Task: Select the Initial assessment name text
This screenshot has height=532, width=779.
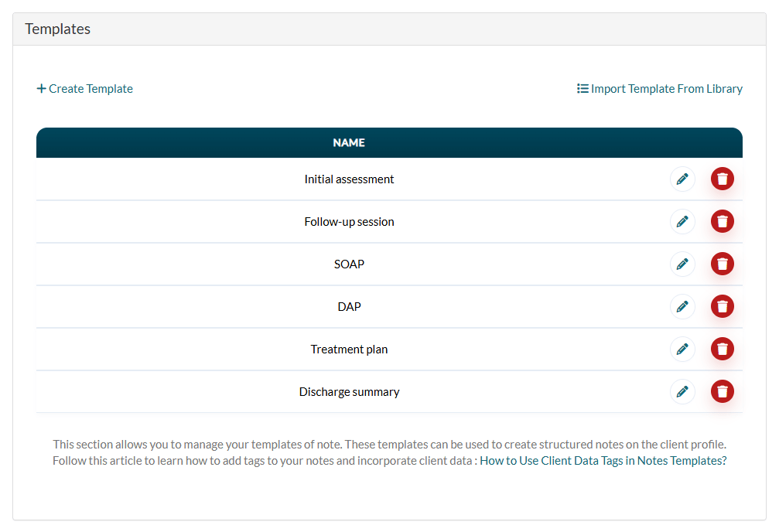Action: [349, 179]
